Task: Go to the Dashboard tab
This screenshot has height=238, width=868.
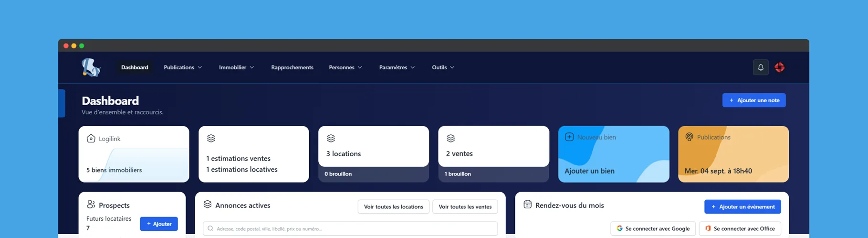Action: pos(135,67)
